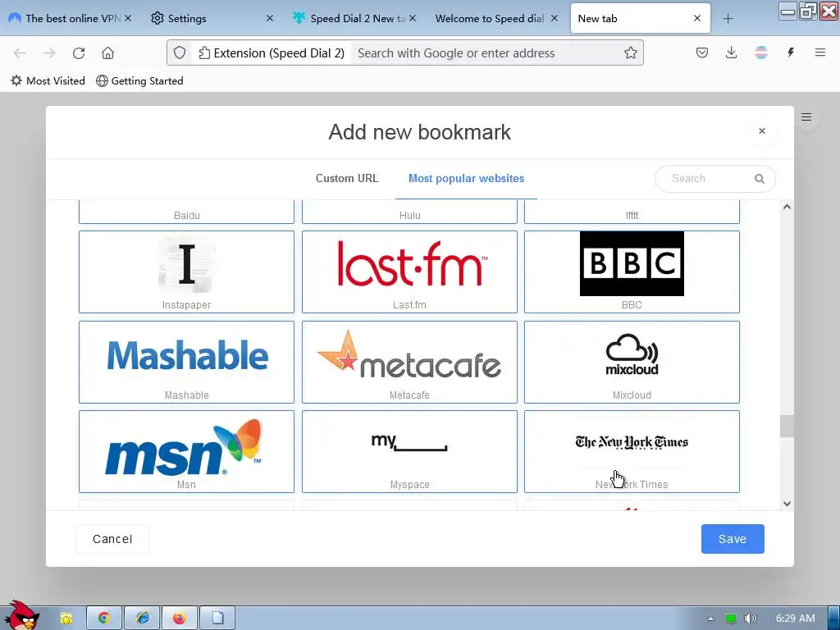The image size is (840, 630).
Task: Show hidden system tray icons
Action: click(x=711, y=619)
